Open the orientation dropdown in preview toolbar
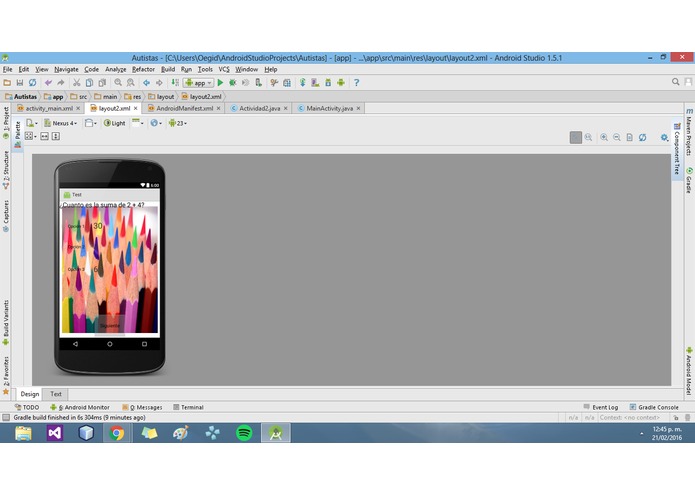The width and height of the screenshot is (695, 494). (x=90, y=123)
